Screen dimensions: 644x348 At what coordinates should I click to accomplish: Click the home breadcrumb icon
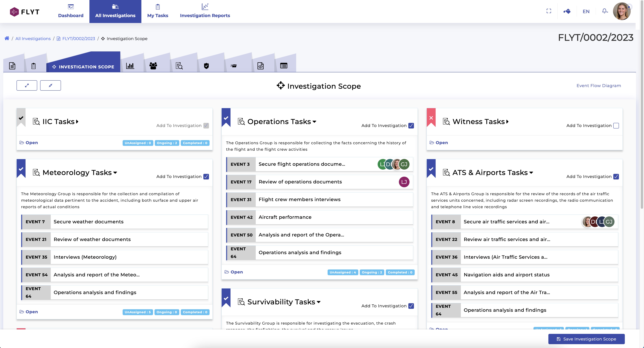(x=7, y=38)
